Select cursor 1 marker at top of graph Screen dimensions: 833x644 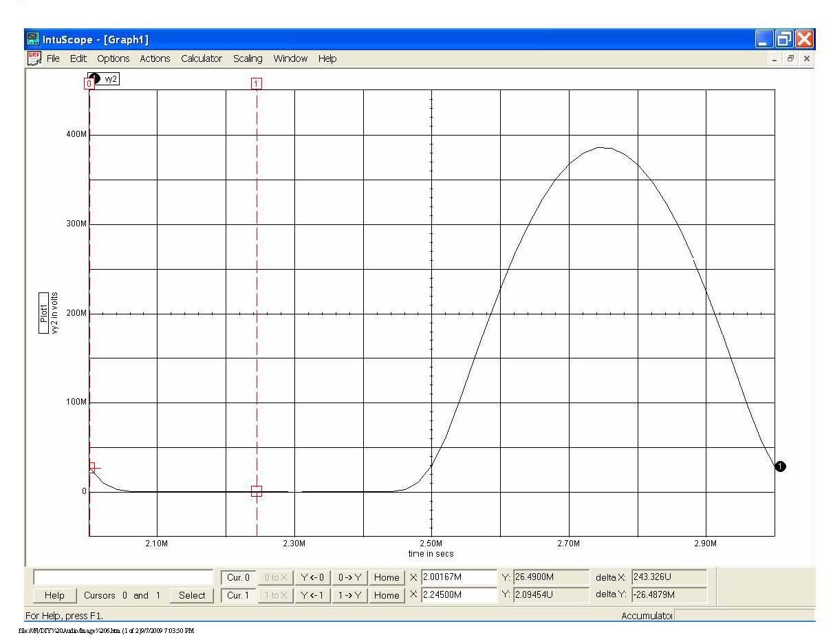pos(257,83)
